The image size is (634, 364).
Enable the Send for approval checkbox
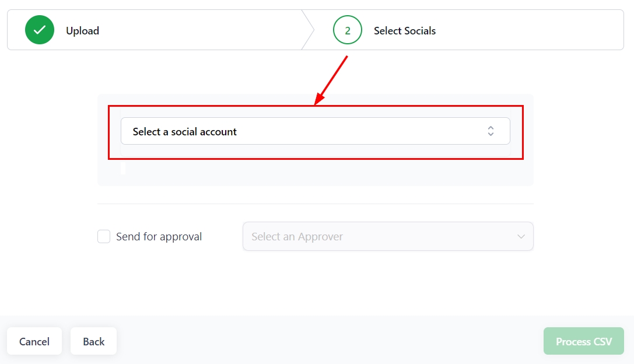(x=104, y=236)
